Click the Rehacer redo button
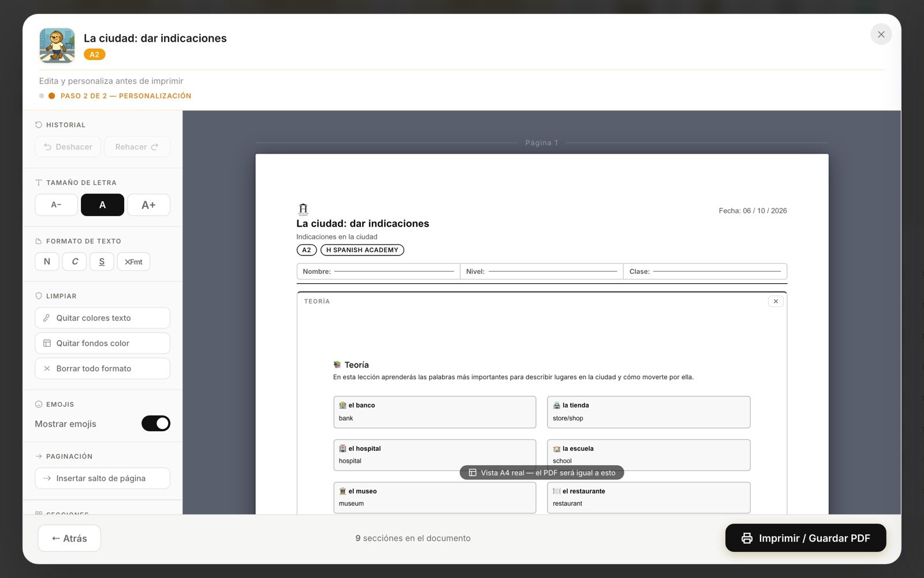The height and width of the screenshot is (578, 924). click(x=137, y=147)
